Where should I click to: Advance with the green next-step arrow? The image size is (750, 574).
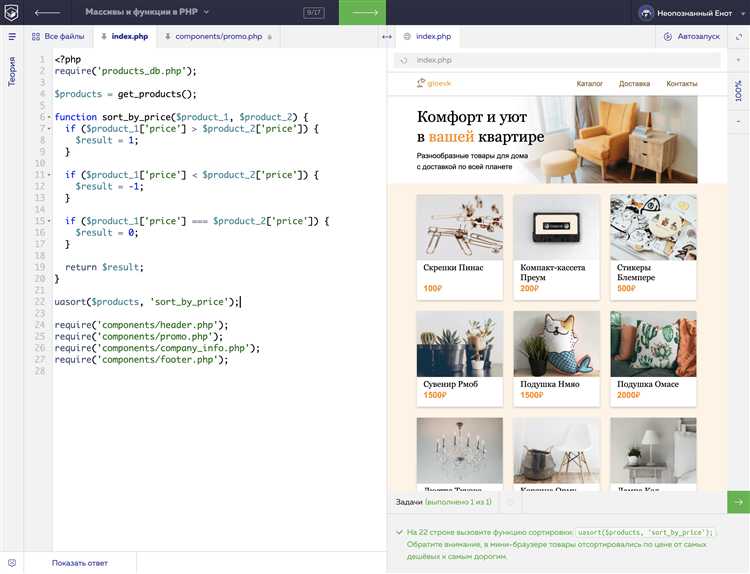(362, 12)
